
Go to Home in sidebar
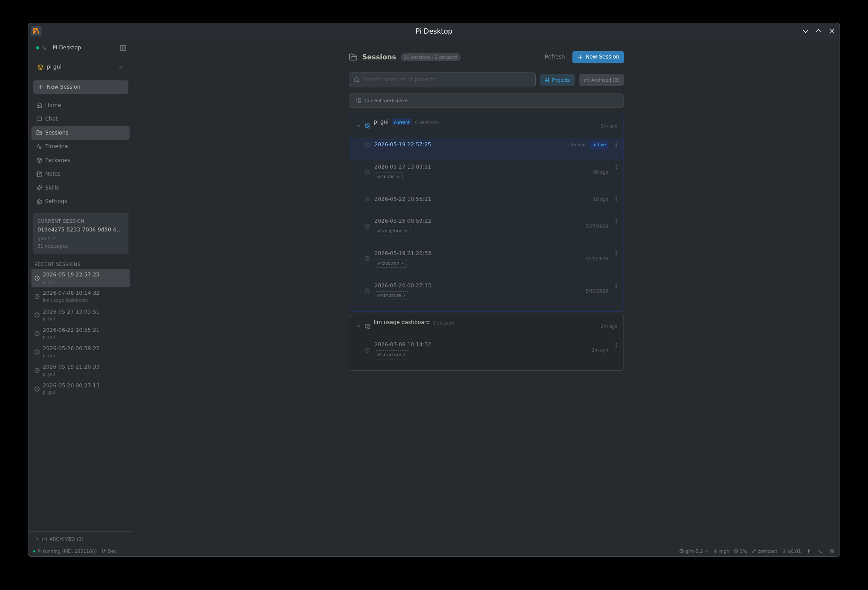pyautogui.click(x=80, y=105)
